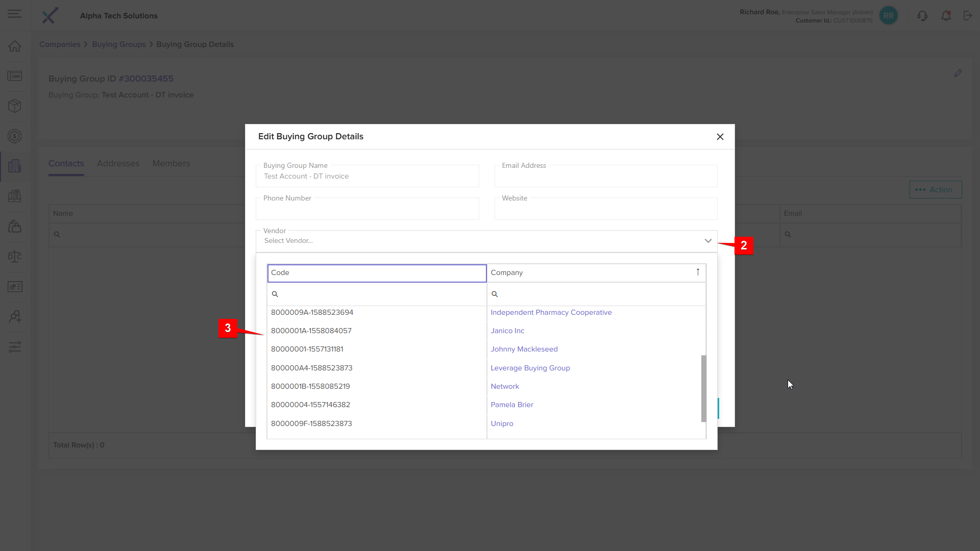This screenshot has width=980, height=551.
Task: Open the headset support icon
Action: coord(922,16)
